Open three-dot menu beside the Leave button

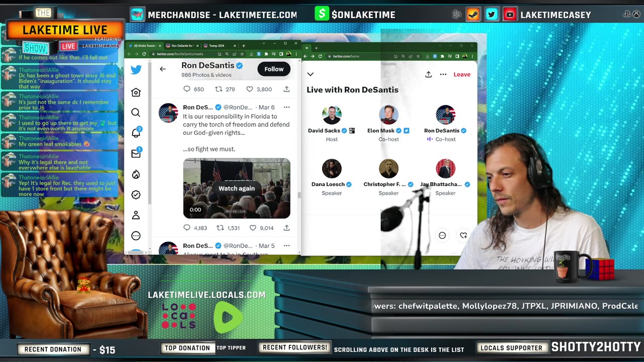pyautogui.click(x=443, y=74)
